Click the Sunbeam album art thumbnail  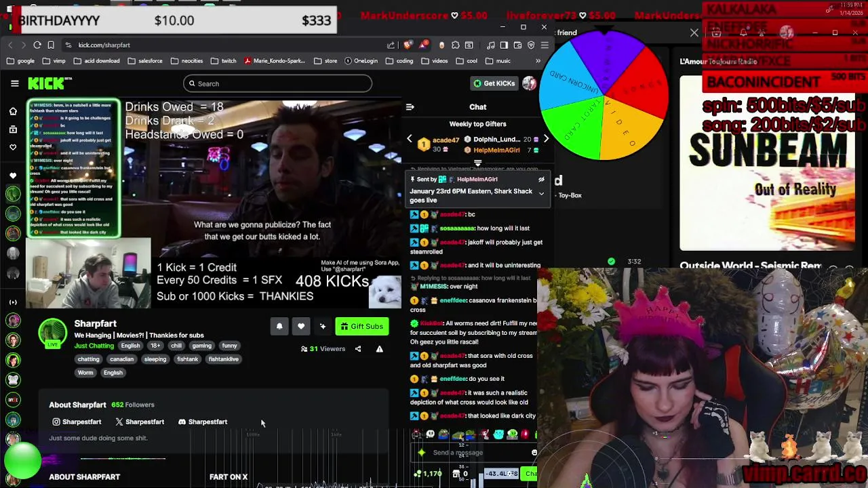(768, 163)
